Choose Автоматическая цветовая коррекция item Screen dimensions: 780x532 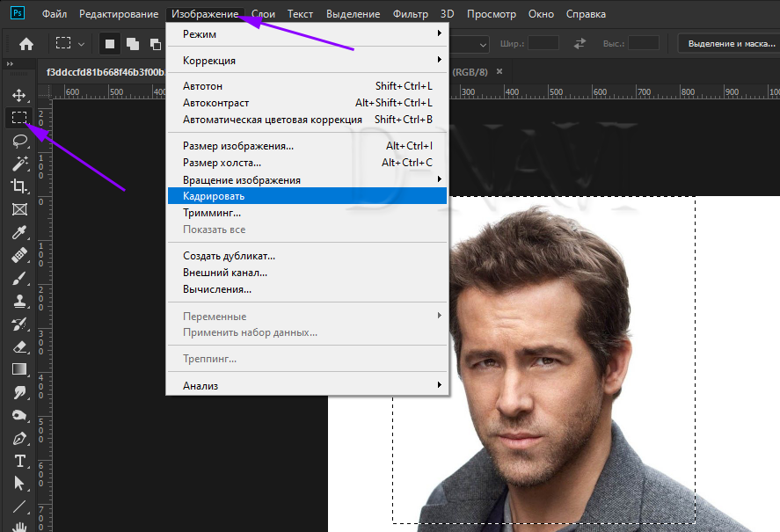click(x=308, y=120)
